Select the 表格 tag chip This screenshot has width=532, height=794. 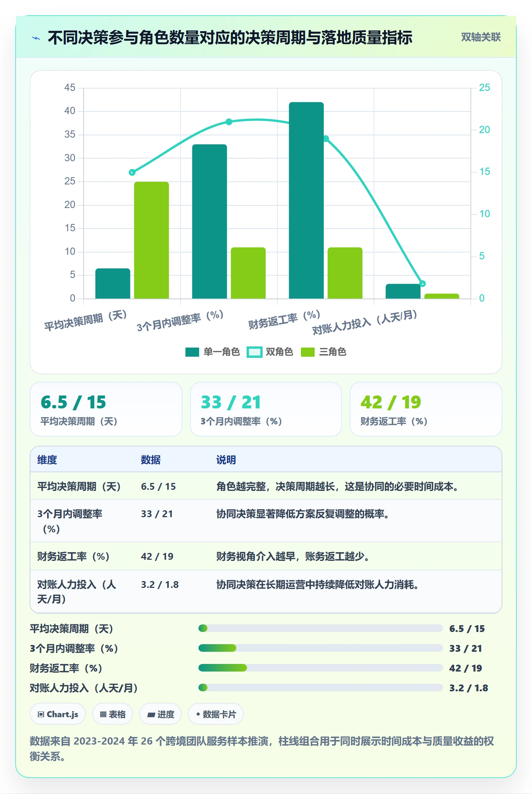112,714
